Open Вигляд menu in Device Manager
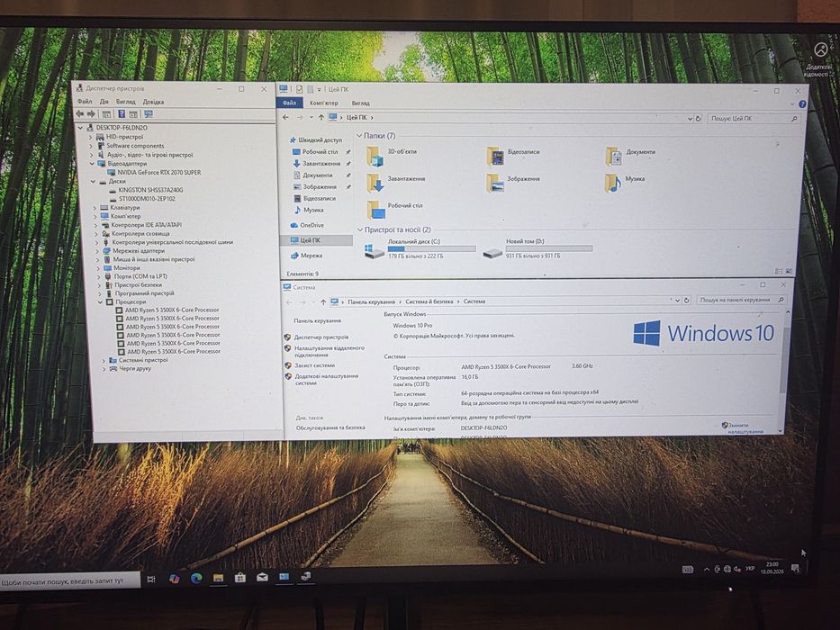840x630 pixels. pyautogui.click(x=126, y=101)
